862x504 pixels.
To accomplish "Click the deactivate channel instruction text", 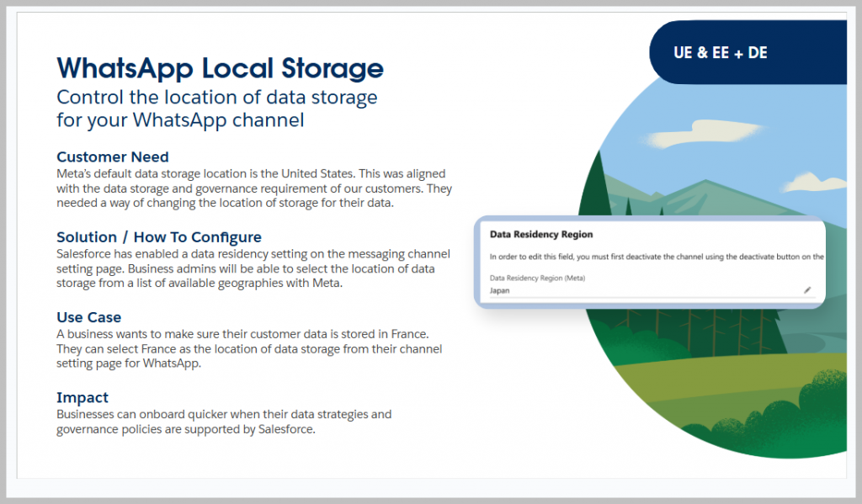I will 657,256.
